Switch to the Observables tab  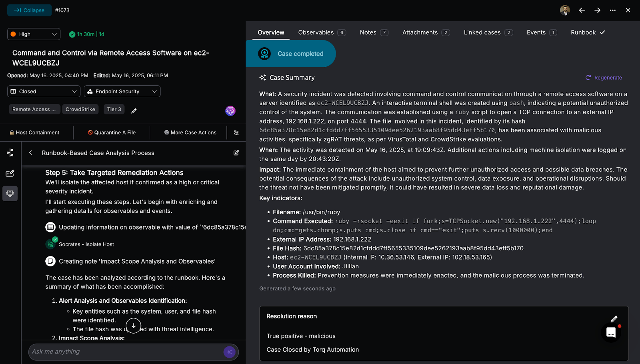click(316, 32)
